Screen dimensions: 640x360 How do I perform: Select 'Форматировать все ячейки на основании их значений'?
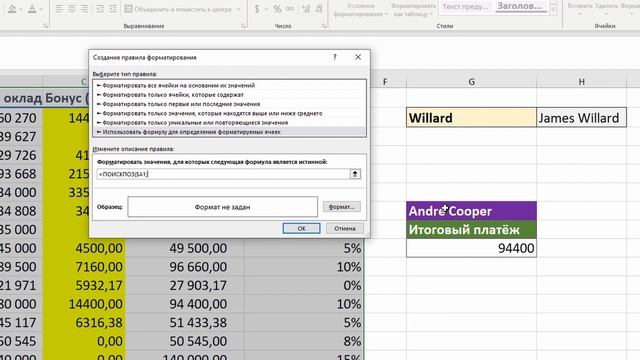[x=229, y=85]
